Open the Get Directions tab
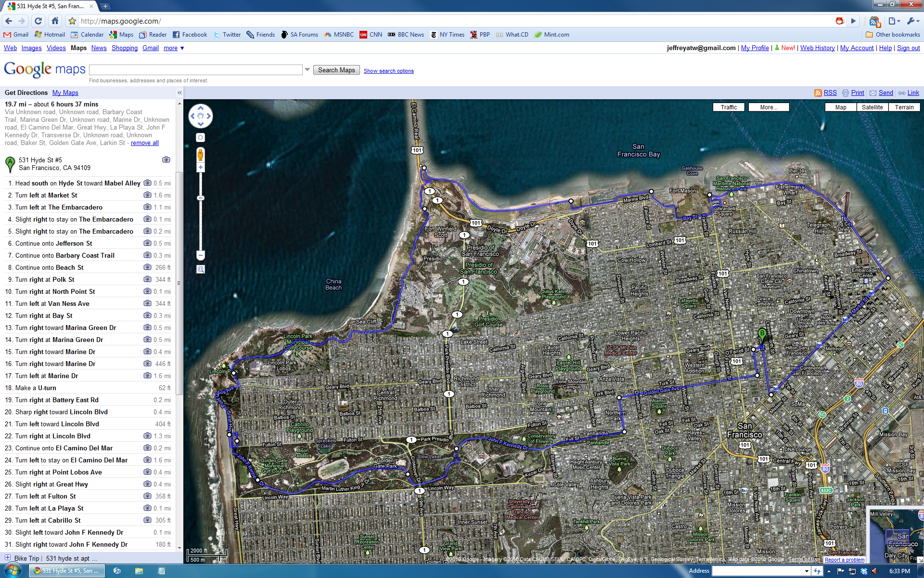This screenshot has height=578, width=924. (26, 92)
